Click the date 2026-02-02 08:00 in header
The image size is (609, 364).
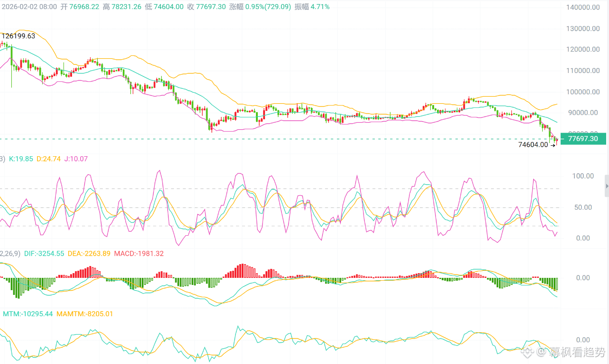[29, 7]
